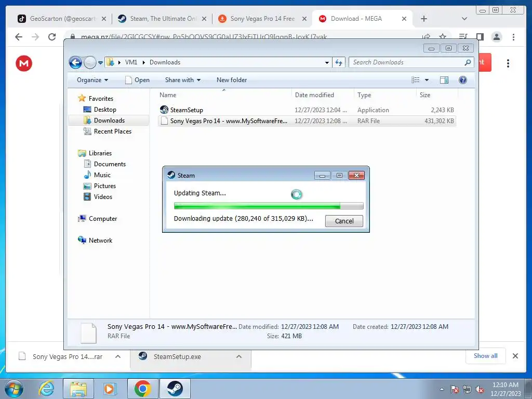This screenshot has height=399, width=532.
Task: Reload the MEGA page in Chrome
Action: (x=52, y=37)
